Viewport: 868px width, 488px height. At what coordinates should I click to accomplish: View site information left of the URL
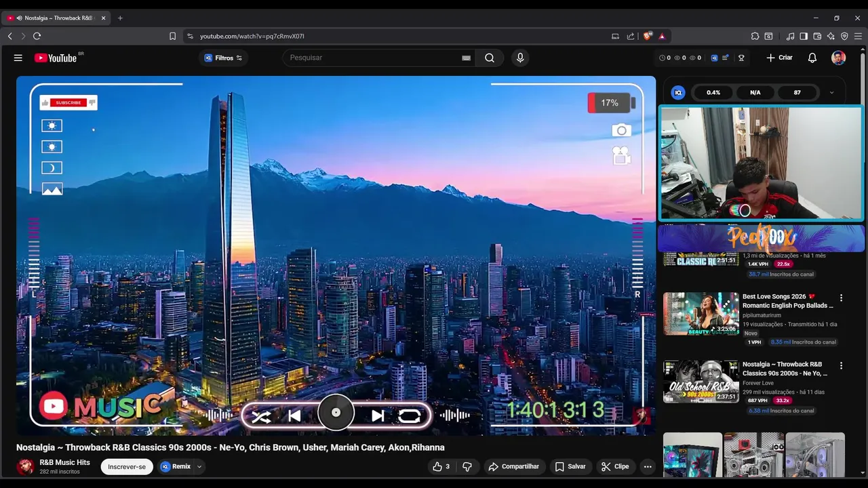click(190, 36)
